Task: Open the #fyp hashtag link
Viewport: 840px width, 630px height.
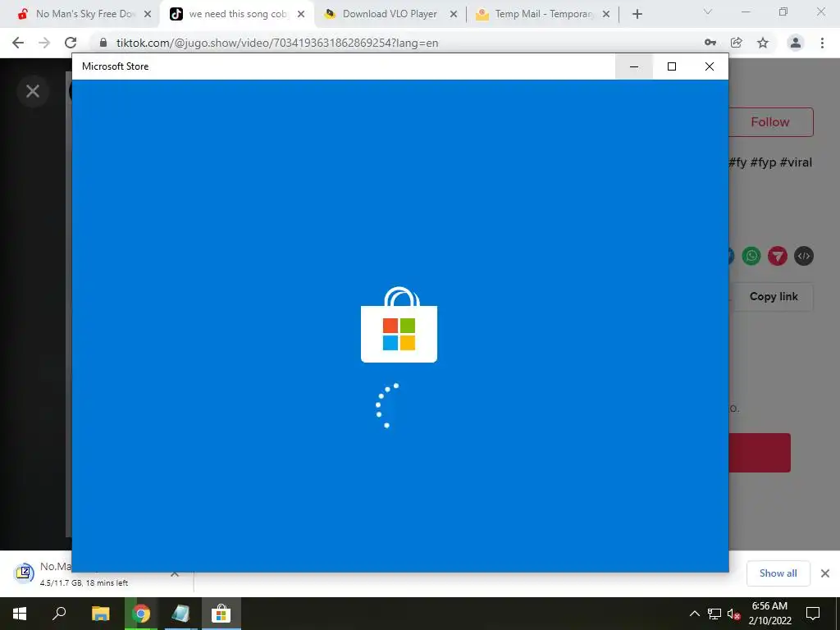Action: 764,162
